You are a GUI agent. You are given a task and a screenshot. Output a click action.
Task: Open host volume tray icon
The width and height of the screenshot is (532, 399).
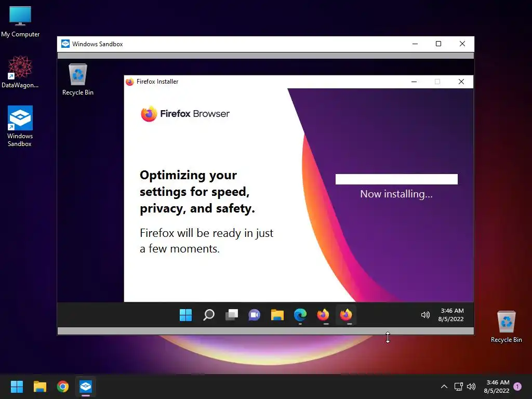471,387
